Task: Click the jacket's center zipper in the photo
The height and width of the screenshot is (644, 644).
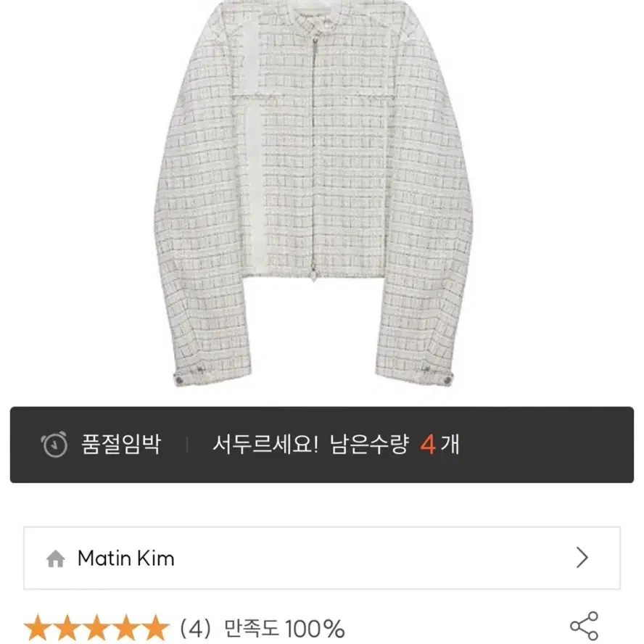Action: tap(315, 156)
